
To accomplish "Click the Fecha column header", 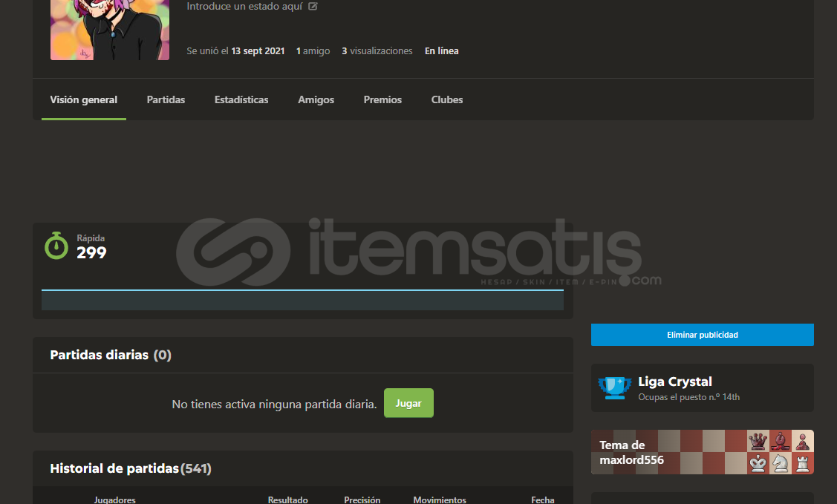I will 542,500.
